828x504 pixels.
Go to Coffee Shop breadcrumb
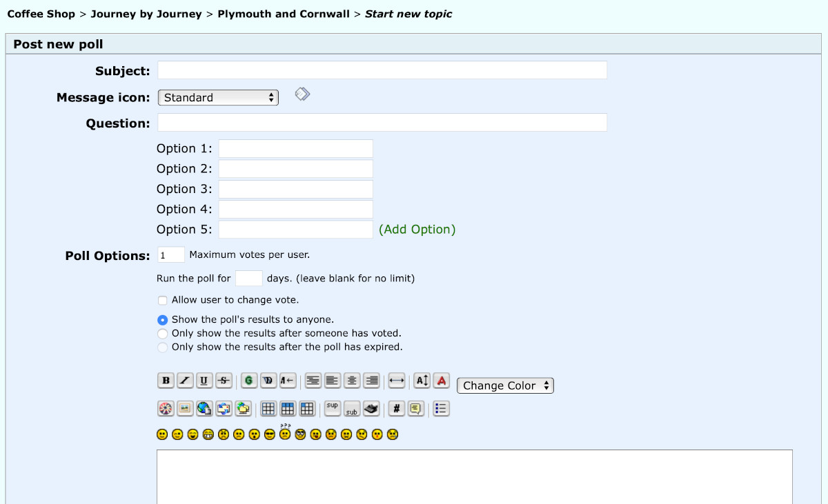[41, 14]
